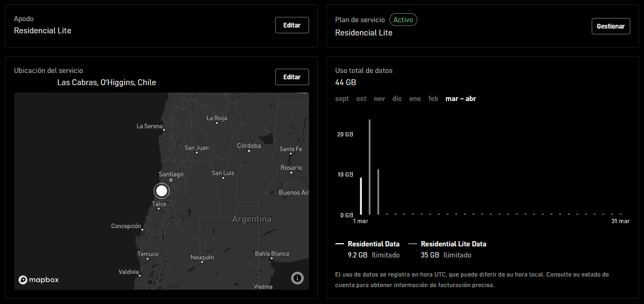Click the white bar for 1 mar

coord(361,196)
